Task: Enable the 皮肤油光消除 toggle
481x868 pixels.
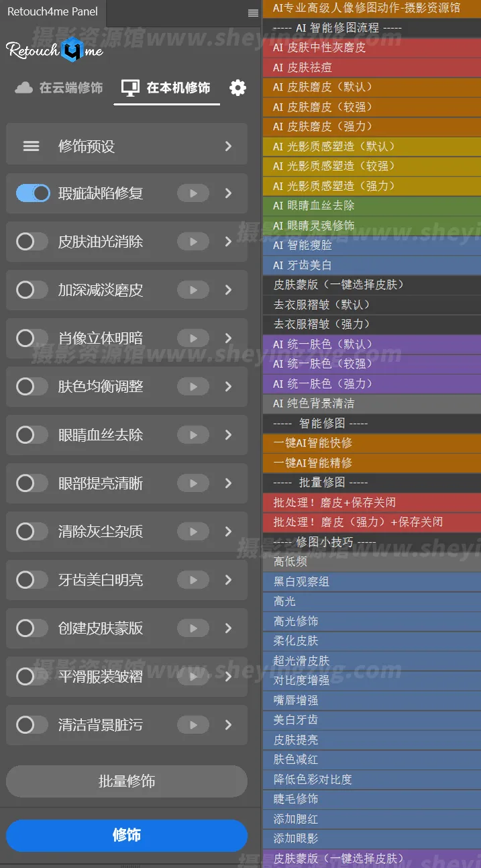Action: pyautogui.click(x=33, y=242)
